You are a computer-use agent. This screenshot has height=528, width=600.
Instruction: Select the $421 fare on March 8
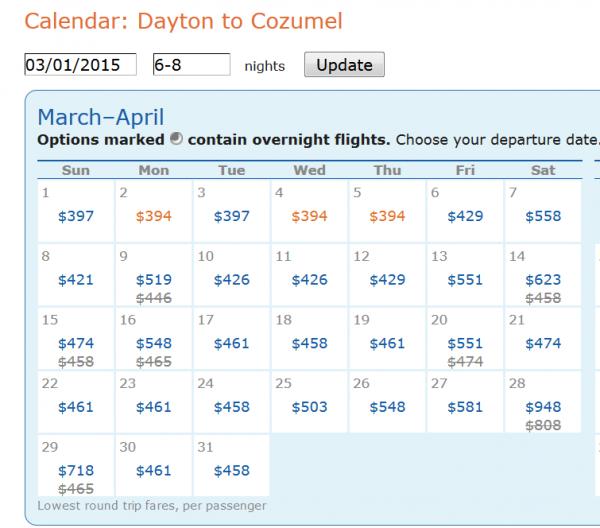(76, 280)
